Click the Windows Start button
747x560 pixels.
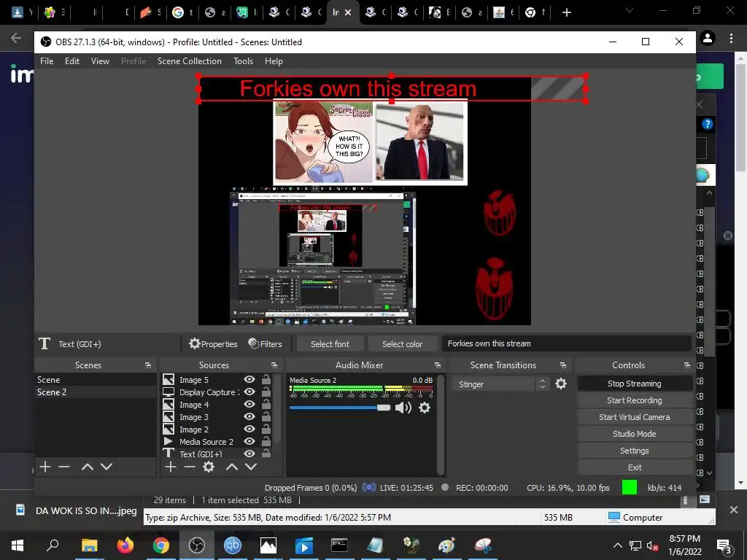click(18, 545)
